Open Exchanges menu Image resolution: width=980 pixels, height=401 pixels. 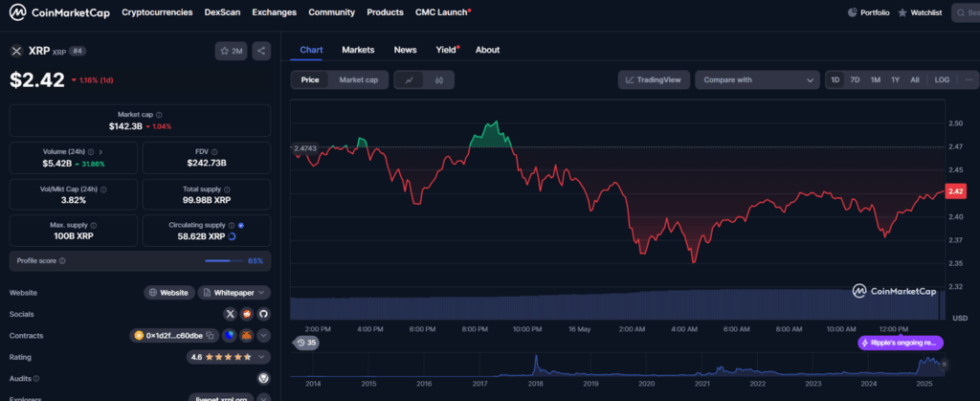[275, 12]
